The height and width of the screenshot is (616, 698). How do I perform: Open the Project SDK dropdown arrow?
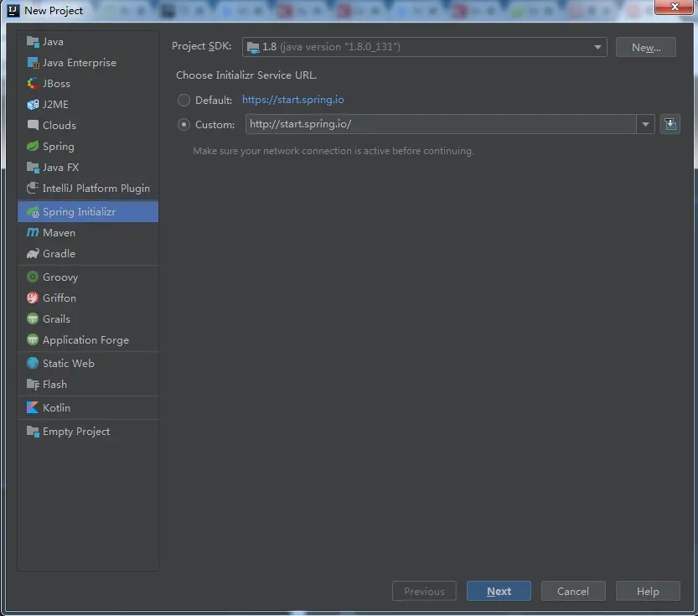[x=597, y=47]
